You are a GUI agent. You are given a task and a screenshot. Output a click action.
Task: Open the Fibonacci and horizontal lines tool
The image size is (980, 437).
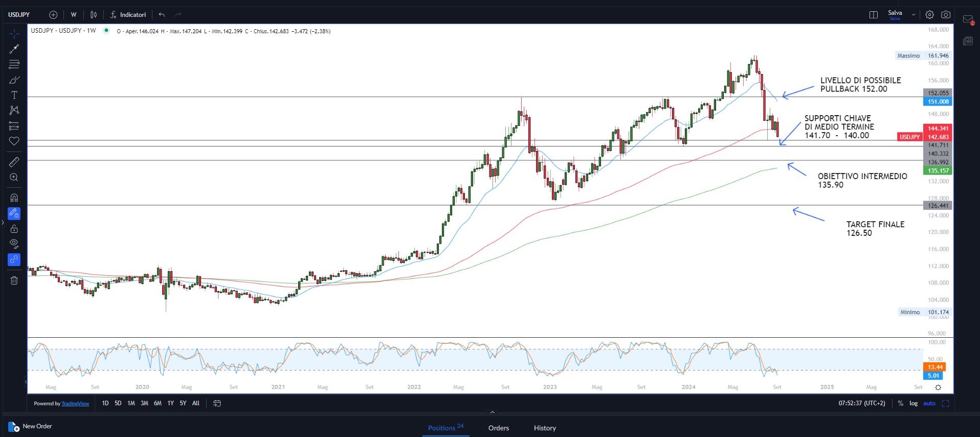click(14, 64)
